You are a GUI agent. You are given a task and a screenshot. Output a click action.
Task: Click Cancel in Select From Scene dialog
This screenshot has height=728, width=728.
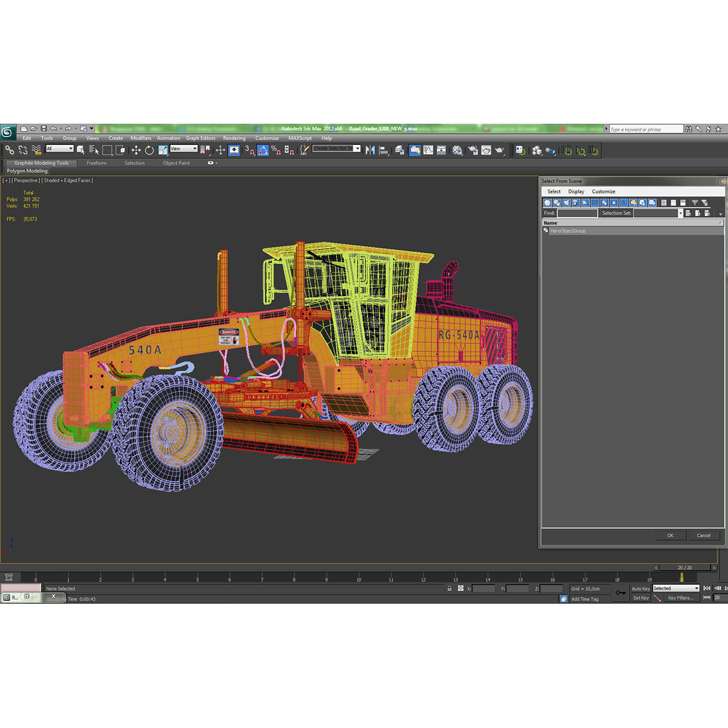704,535
